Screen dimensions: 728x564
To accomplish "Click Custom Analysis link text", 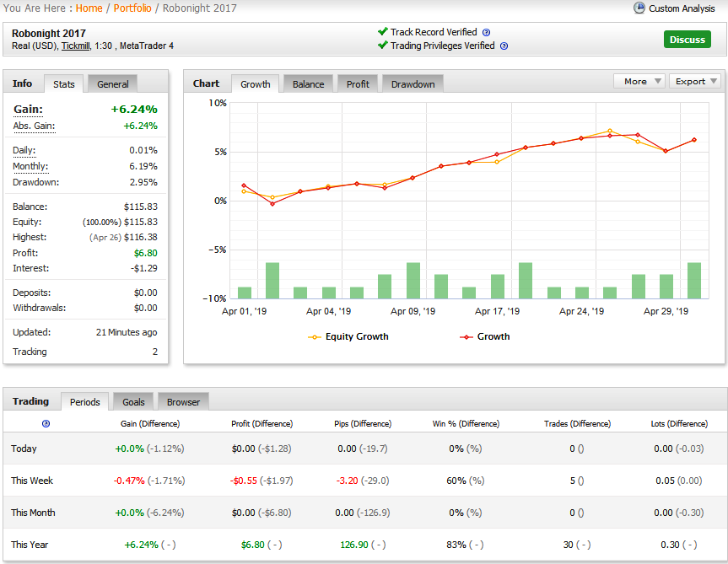I will click(x=682, y=8).
